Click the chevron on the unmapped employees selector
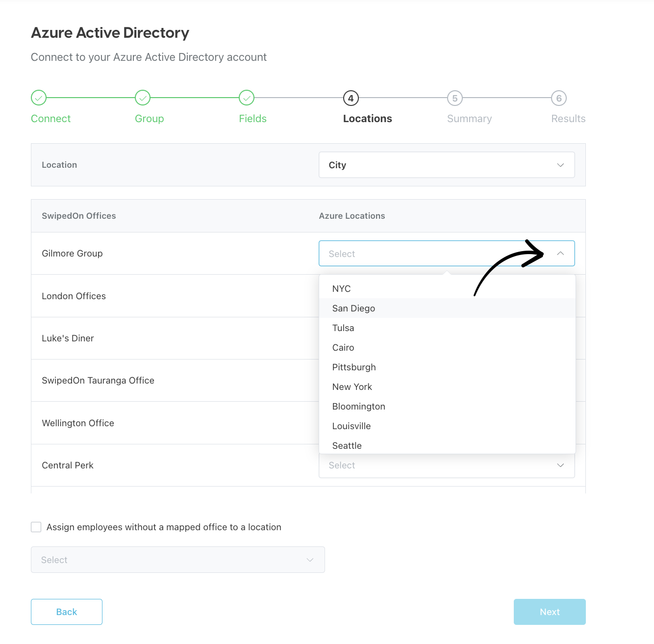This screenshot has width=654, height=644. coord(309,560)
